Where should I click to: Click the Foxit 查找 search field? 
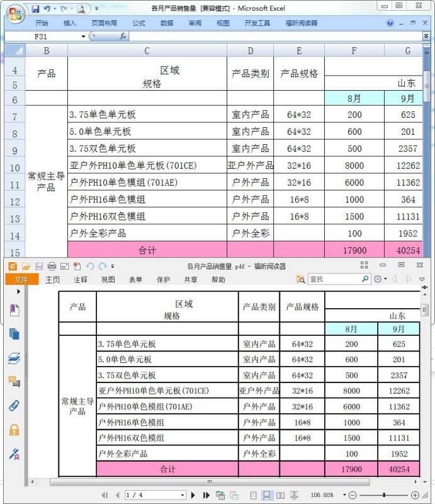334,279
